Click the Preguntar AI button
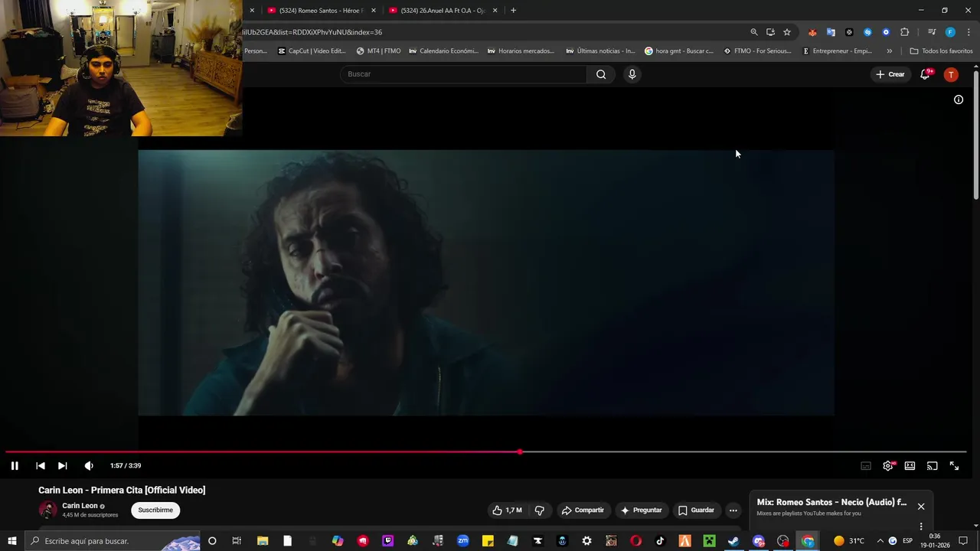This screenshot has height=551, width=980. [x=642, y=510]
